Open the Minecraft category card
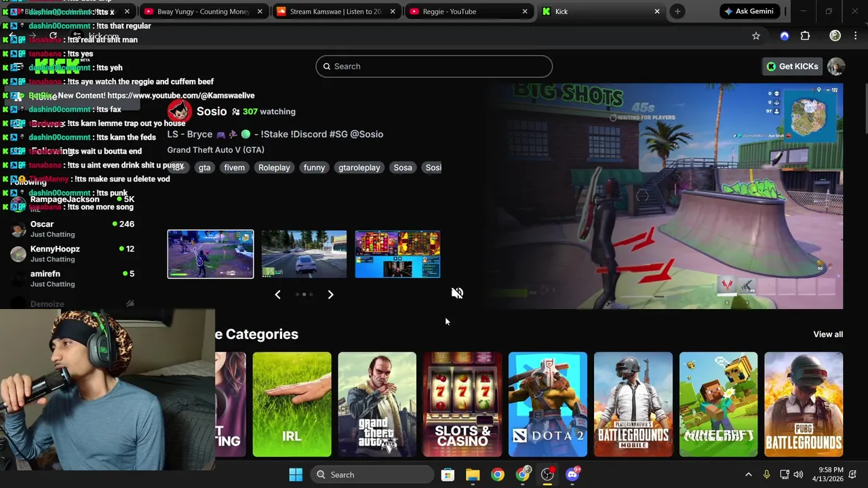The height and width of the screenshot is (488, 868). pos(718,405)
